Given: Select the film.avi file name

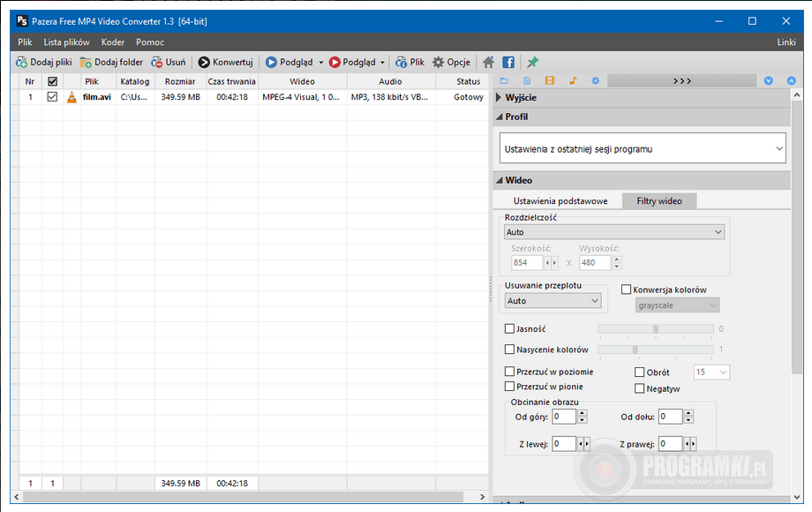Looking at the screenshot, I should click(x=97, y=97).
